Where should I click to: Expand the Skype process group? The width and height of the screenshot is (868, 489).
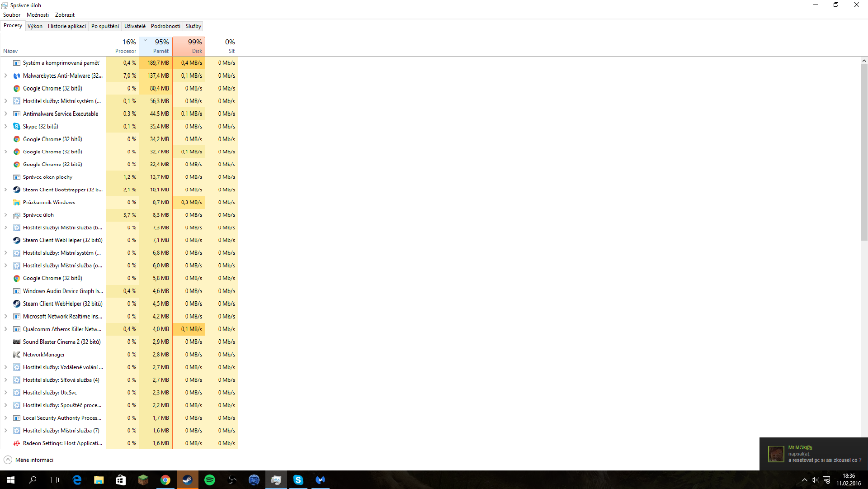[6, 127]
